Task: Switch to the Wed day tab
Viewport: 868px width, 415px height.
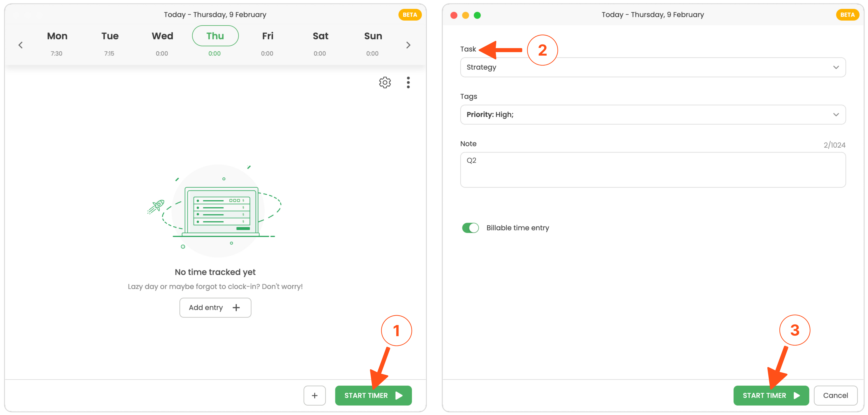Action: coord(162,36)
